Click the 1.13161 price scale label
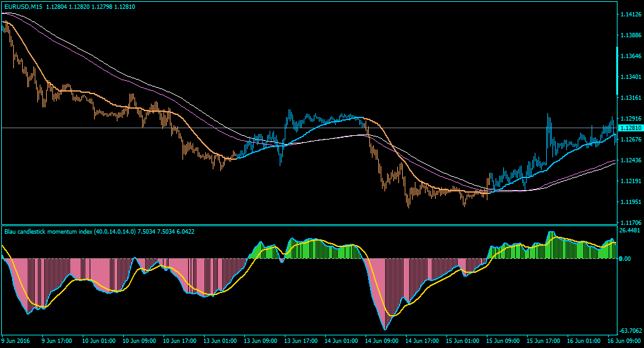 631,98
